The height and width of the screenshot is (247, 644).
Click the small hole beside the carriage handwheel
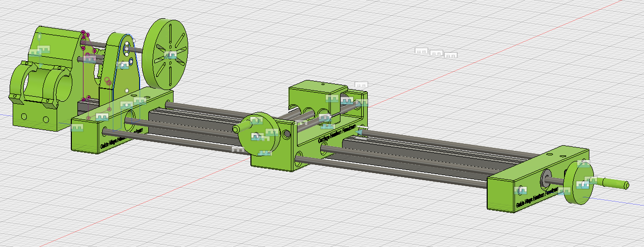click(x=287, y=134)
